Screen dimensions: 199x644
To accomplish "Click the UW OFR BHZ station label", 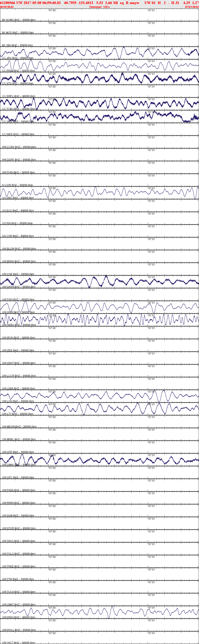I will 18,452.
